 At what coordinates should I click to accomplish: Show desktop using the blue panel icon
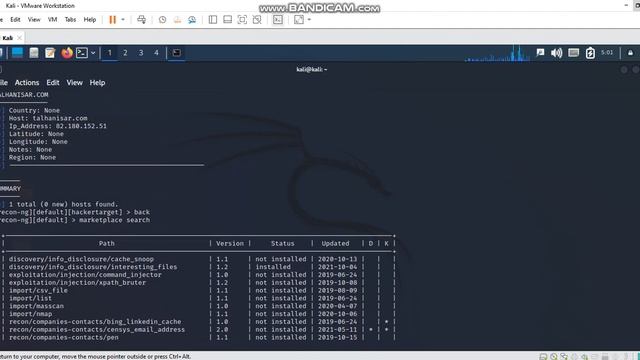click(17, 53)
